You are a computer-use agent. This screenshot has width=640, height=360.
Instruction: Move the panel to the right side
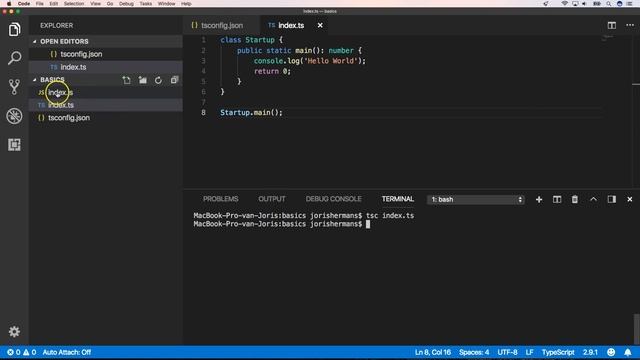(x=611, y=199)
